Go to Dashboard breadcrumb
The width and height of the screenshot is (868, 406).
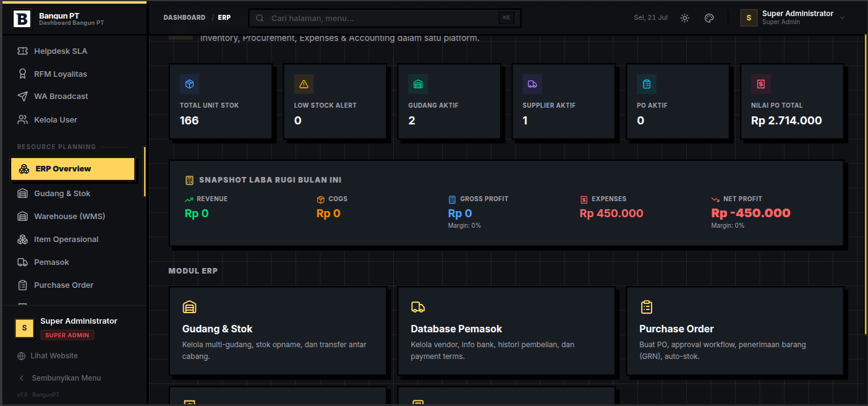click(x=184, y=18)
